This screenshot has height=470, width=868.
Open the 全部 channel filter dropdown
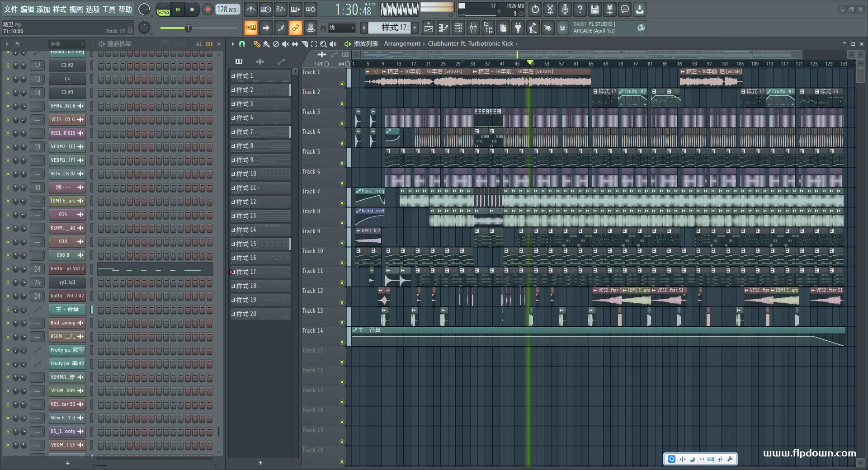(66, 44)
